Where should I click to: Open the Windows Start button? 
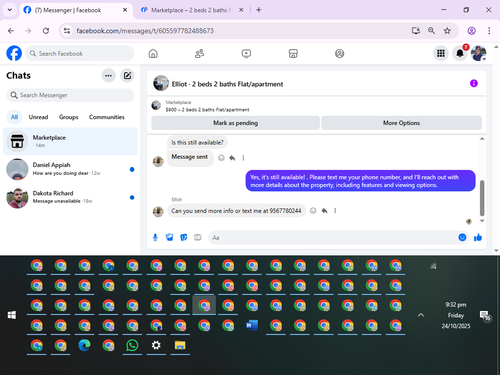click(12, 315)
